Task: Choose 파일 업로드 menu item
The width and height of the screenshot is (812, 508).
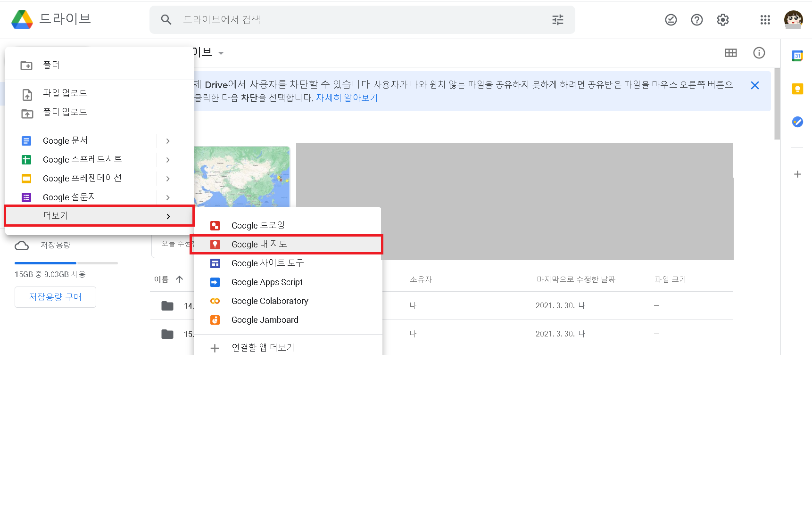Action: point(99,93)
